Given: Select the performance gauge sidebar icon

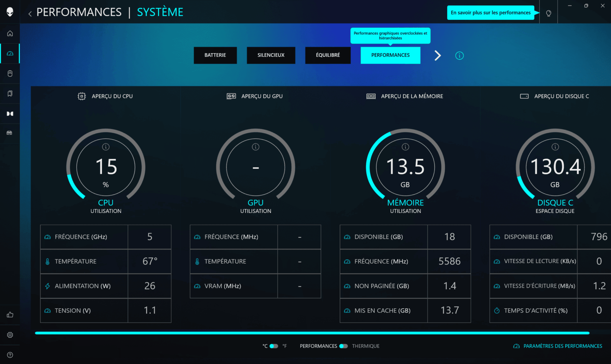Looking at the screenshot, I should [x=10, y=53].
